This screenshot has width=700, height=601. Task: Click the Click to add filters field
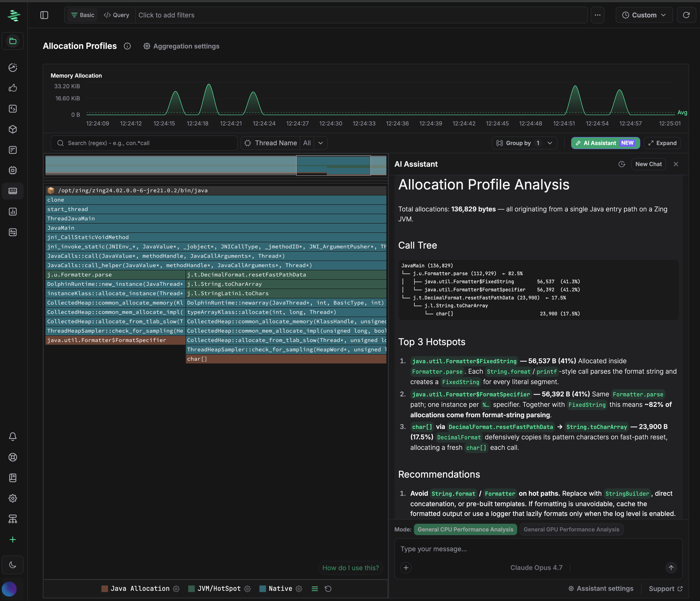click(x=361, y=15)
